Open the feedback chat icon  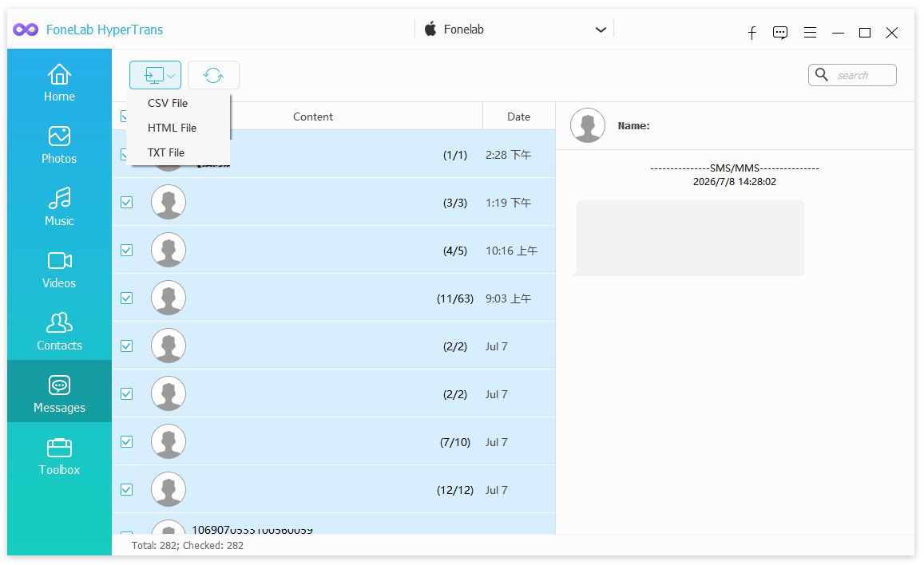pos(780,33)
